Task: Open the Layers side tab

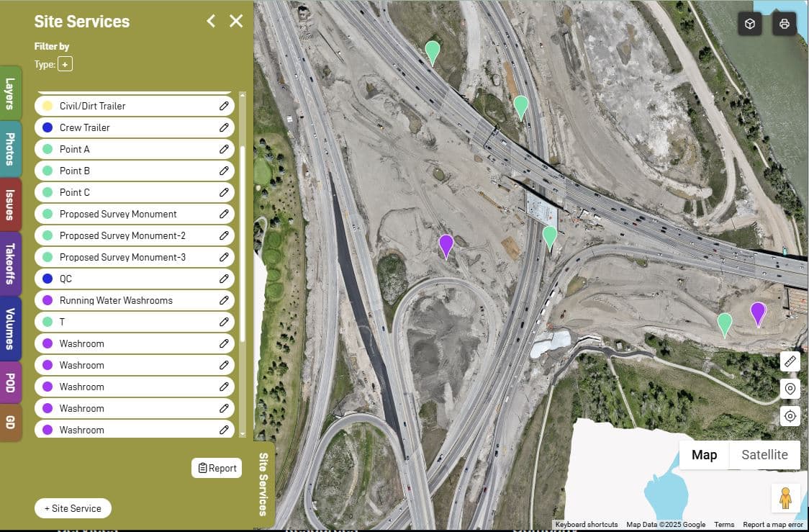Action: tap(10, 94)
